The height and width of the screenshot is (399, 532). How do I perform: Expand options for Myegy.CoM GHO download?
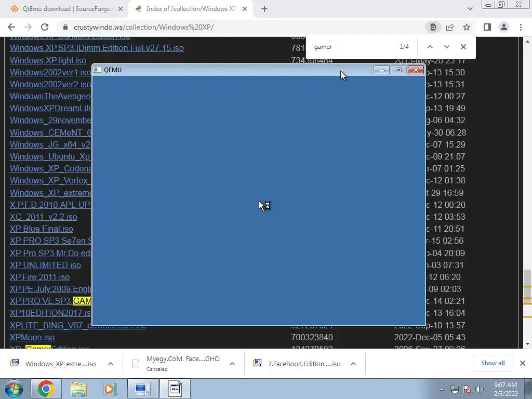click(x=232, y=364)
